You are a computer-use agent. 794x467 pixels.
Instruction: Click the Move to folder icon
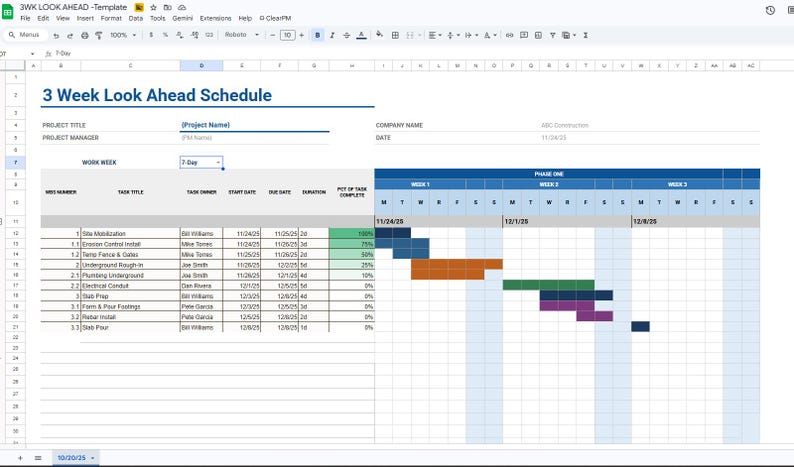coord(168,8)
